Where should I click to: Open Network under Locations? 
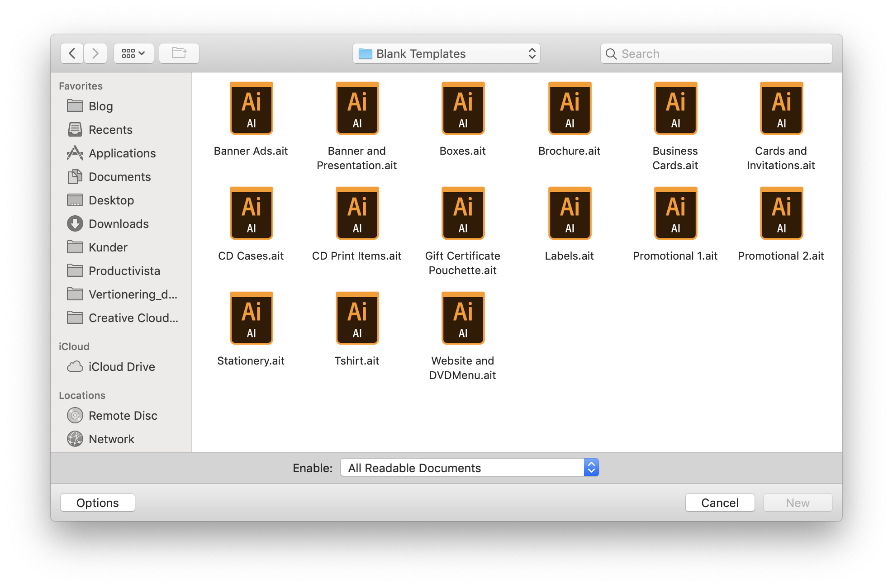(x=121, y=439)
